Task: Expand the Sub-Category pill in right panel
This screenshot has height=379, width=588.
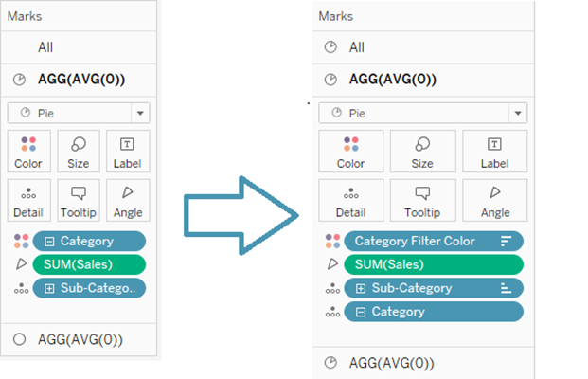Action: 362,288
